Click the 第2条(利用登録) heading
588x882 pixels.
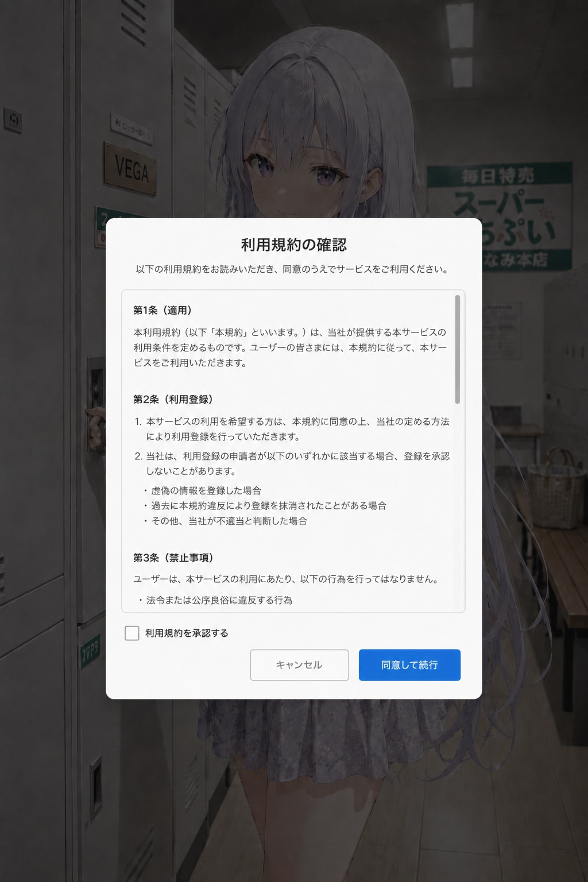pos(173,399)
